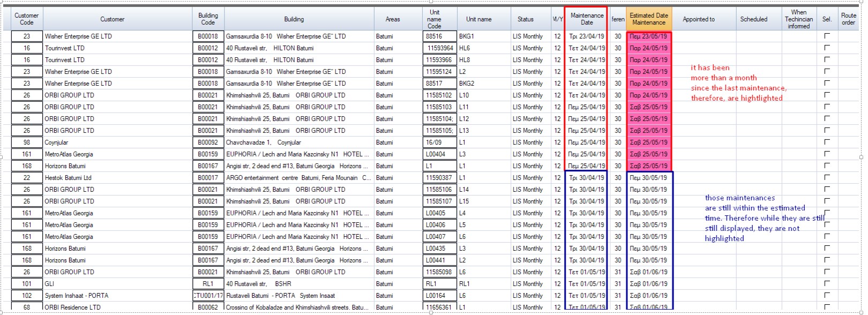Click the When Technician informed header
This screenshot has height=315, width=868.
point(798,19)
